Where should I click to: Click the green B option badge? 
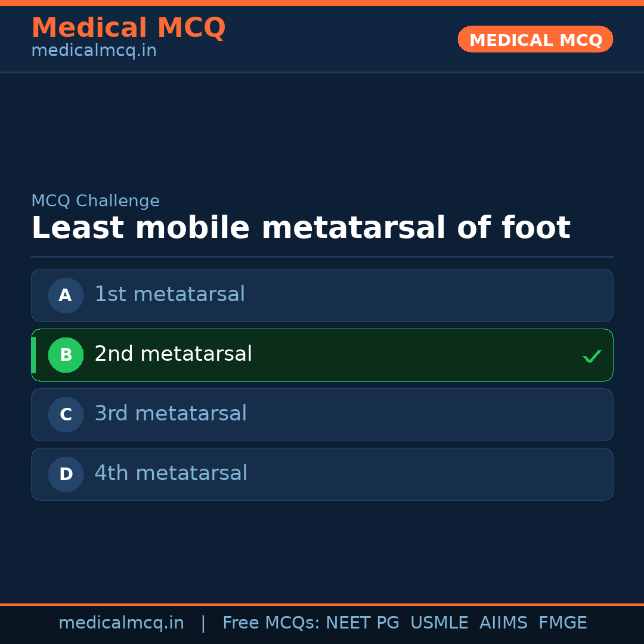tap(66, 355)
